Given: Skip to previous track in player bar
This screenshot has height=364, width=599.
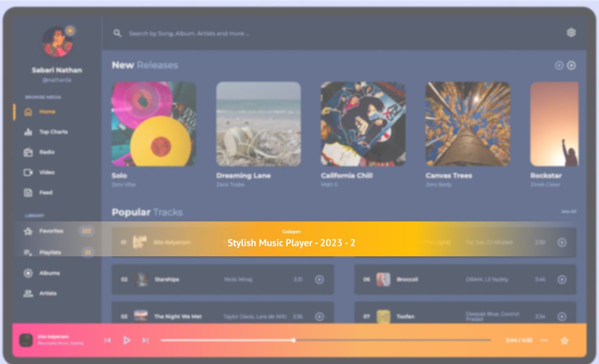Looking at the screenshot, I should click(x=107, y=341).
